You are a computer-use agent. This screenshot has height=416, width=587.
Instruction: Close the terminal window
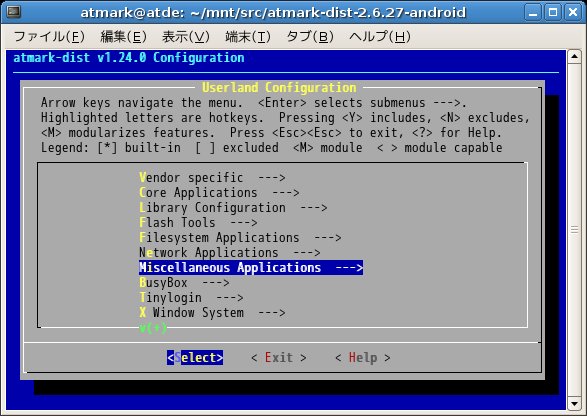tap(573, 12)
